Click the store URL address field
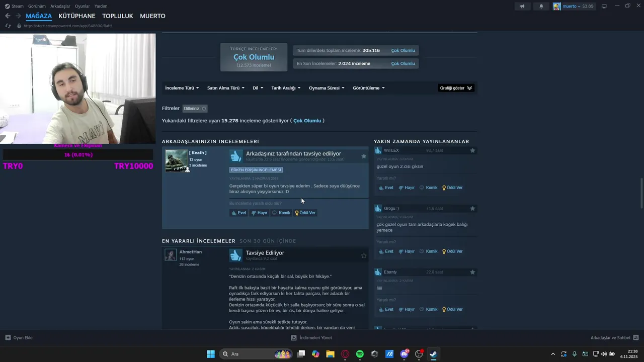 [x=67, y=26]
